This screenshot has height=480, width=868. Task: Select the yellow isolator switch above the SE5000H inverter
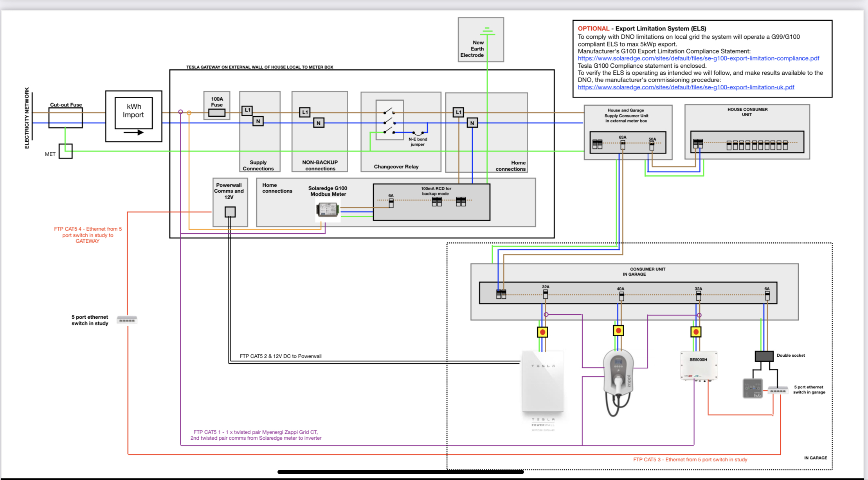(696, 332)
